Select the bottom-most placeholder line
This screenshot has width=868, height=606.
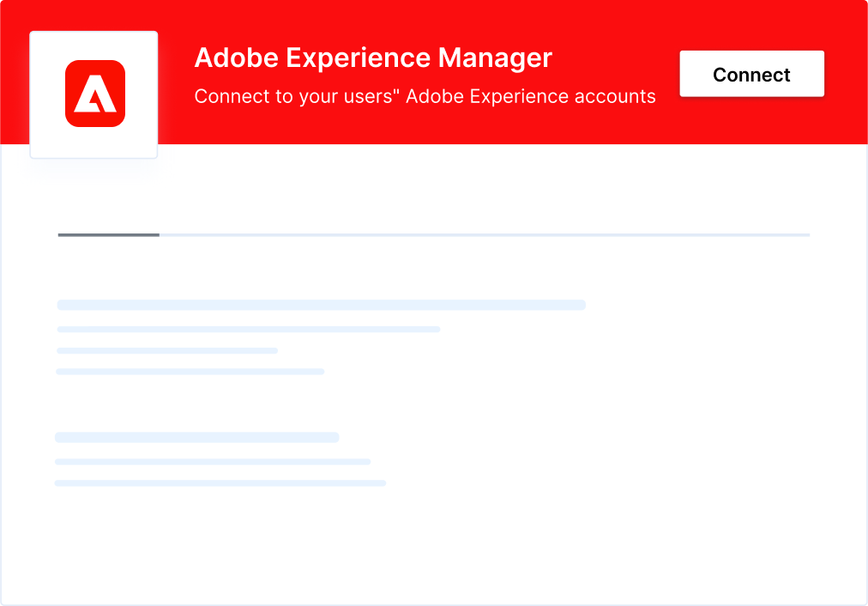point(221,482)
